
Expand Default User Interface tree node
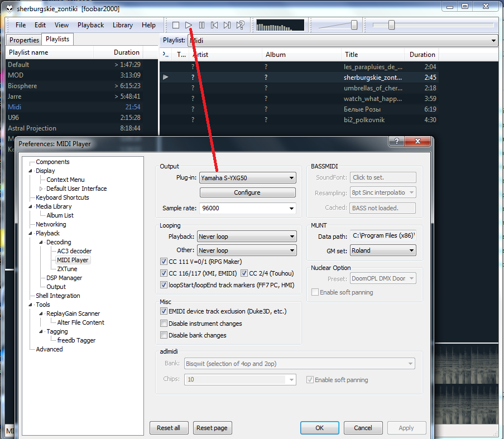(x=41, y=189)
